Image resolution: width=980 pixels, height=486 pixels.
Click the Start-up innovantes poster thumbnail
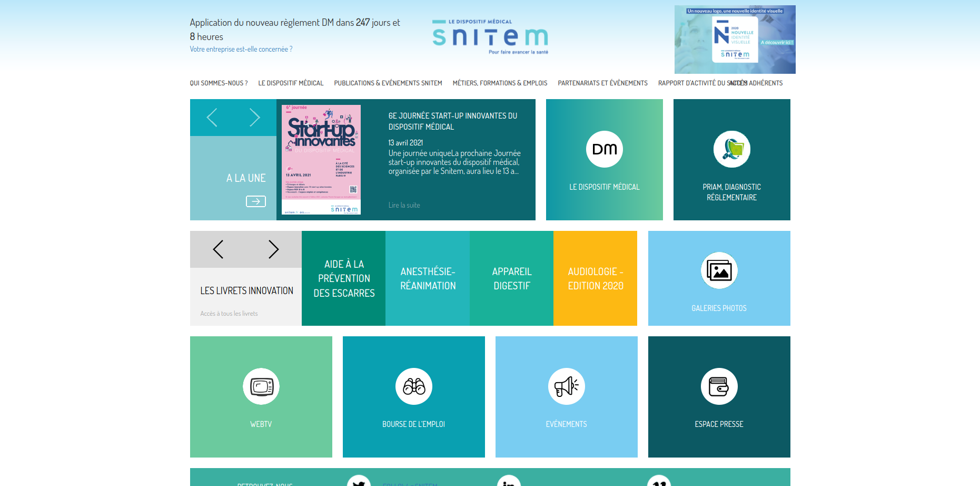(321, 160)
